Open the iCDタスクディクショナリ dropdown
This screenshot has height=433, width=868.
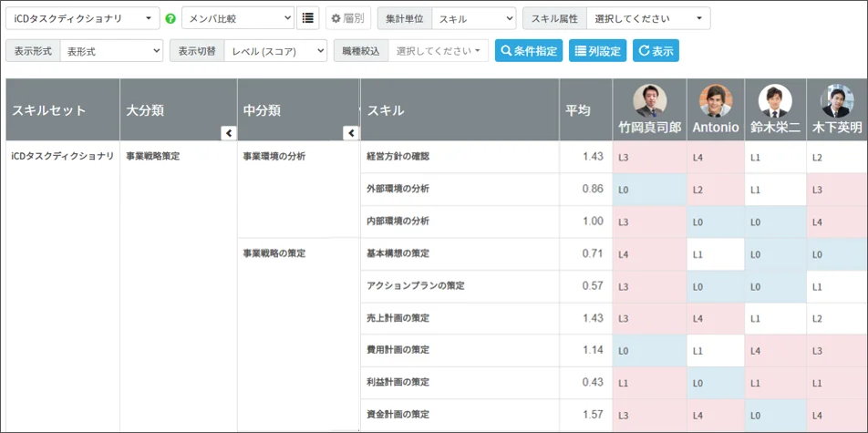click(83, 18)
